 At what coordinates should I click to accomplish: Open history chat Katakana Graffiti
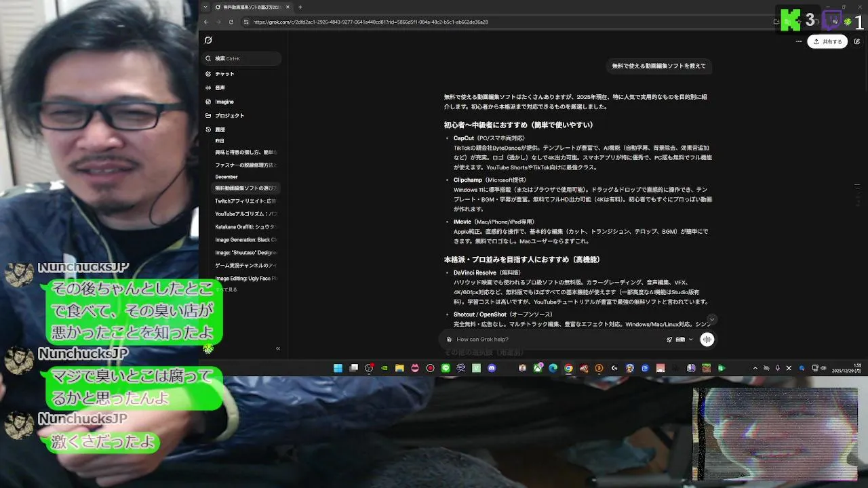[245, 227]
